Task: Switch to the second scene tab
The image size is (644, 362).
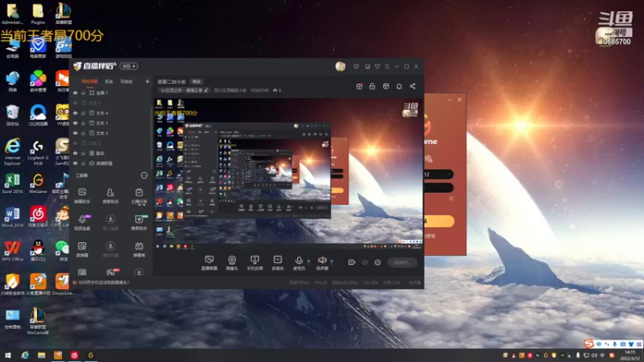Action: pyautogui.click(x=109, y=82)
